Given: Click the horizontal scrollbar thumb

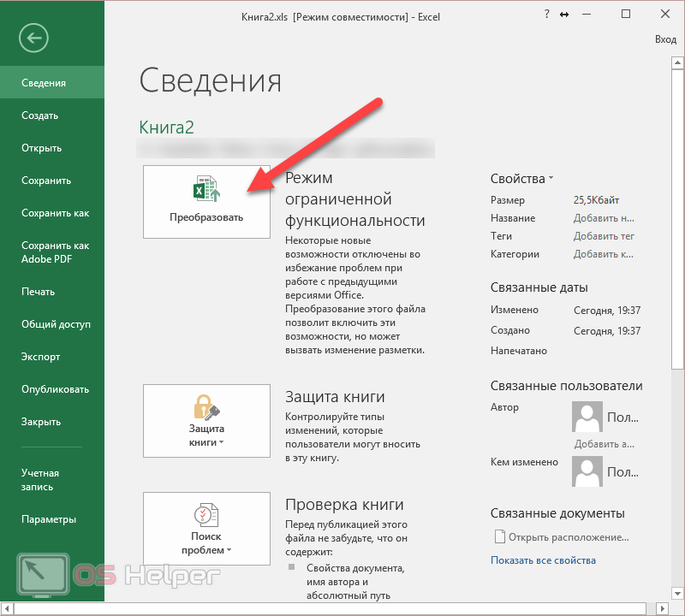Looking at the screenshot, I should coord(330,608).
